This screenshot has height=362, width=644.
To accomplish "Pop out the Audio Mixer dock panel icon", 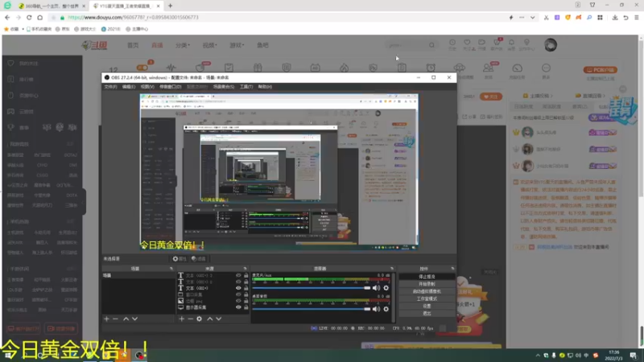I will tap(392, 269).
